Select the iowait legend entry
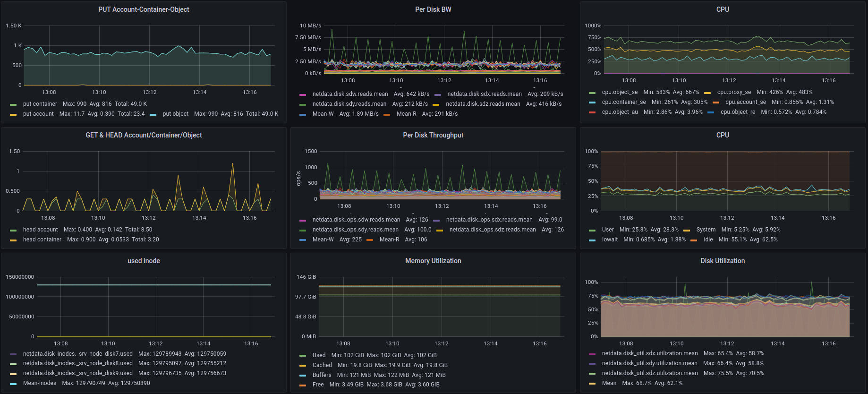This screenshot has width=868, height=394. point(610,240)
